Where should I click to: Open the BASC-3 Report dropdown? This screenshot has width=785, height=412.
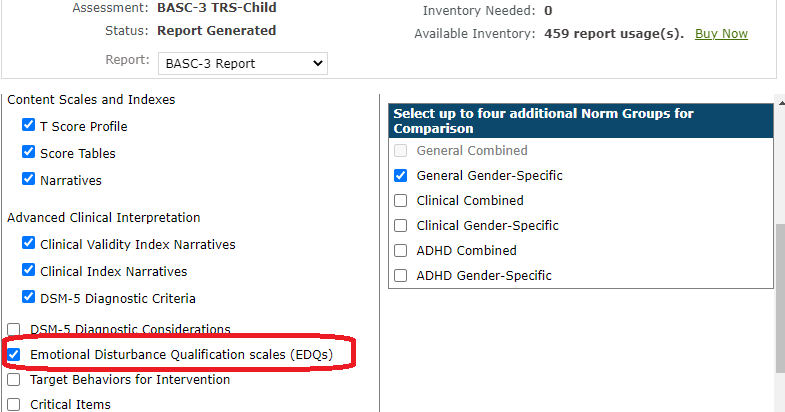[x=243, y=63]
